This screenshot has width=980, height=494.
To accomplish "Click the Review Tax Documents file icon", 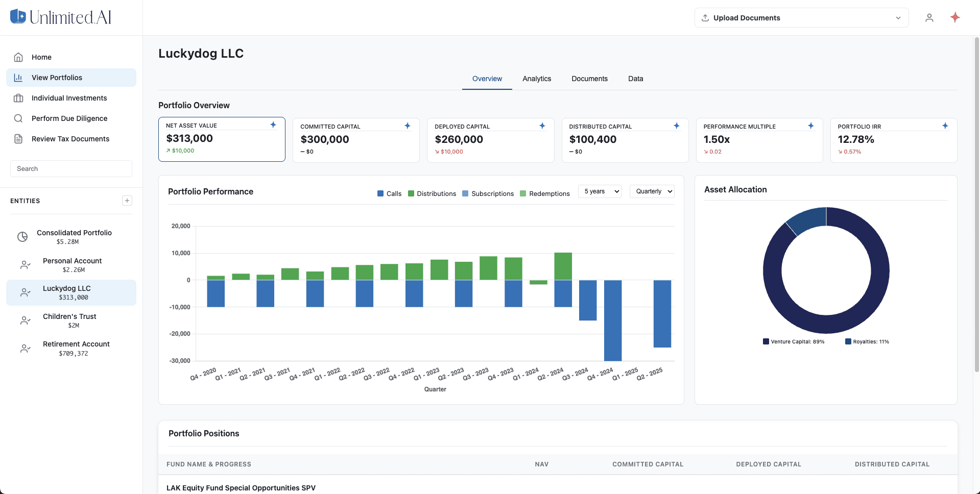I will tap(18, 139).
